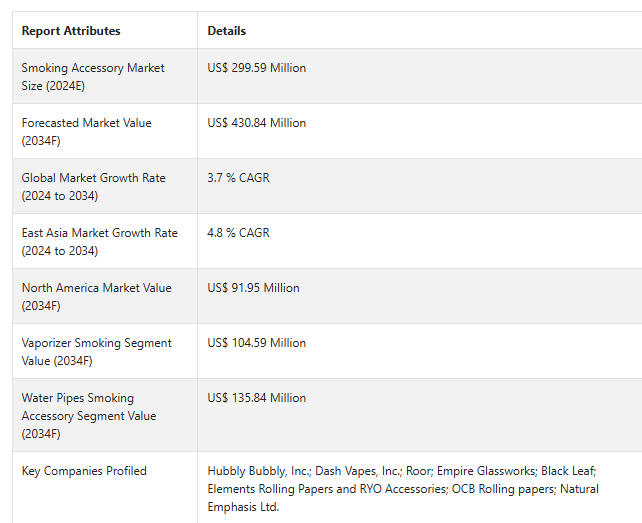The width and height of the screenshot is (642, 523).
Task: Select the North America Market Value cell
Action: [x=105, y=296]
